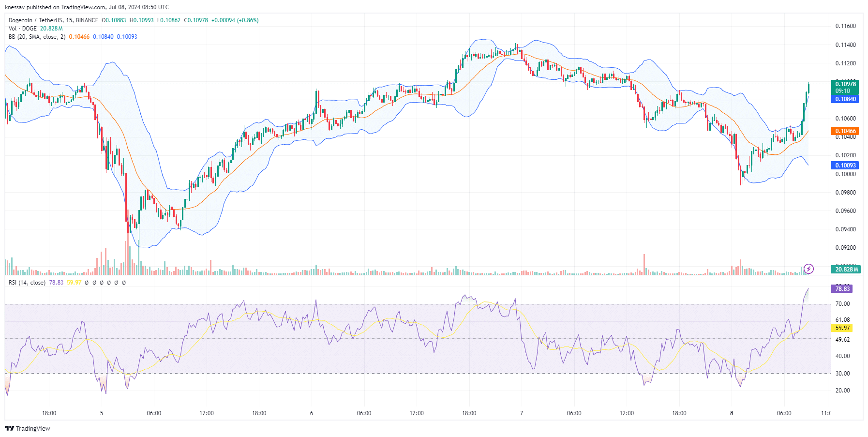Click the 61.08 RSI axis level
The image size is (868, 437).
(x=843, y=320)
